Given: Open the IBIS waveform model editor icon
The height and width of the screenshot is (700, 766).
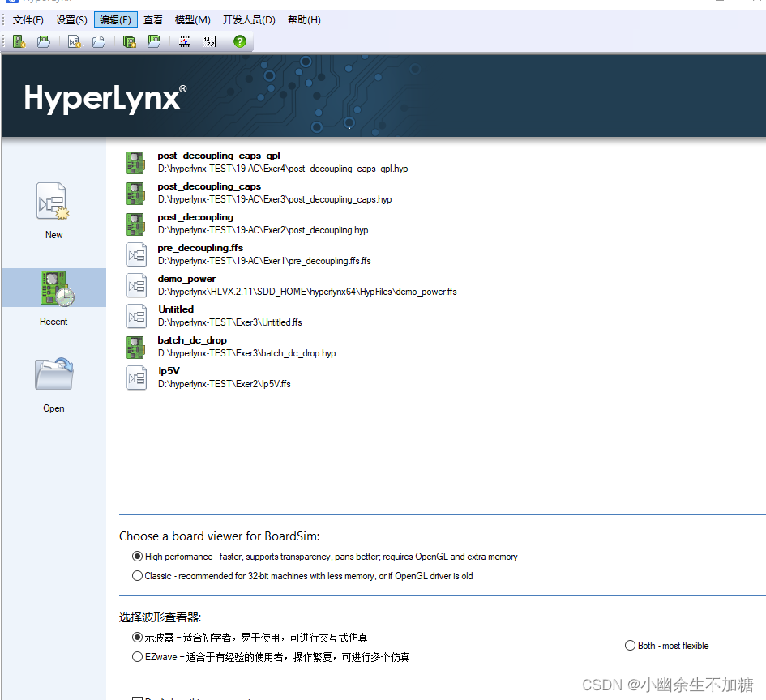Looking at the screenshot, I should point(185,41).
